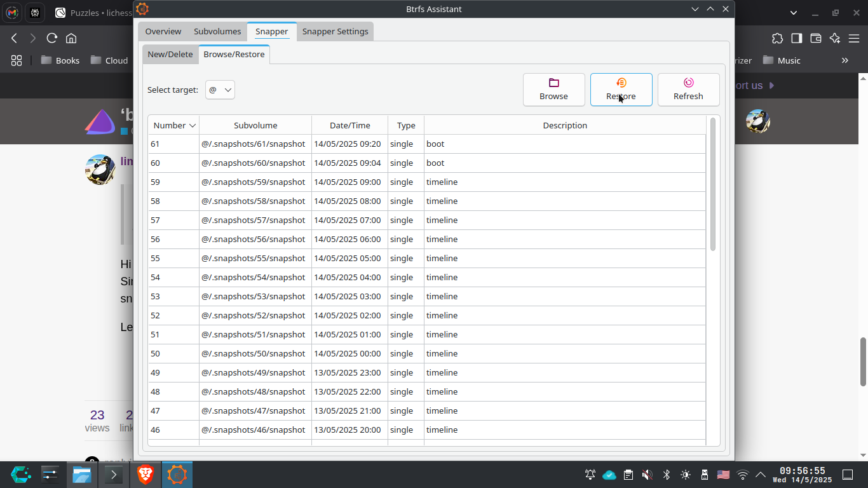Refresh the snapshot list

click(x=688, y=89)
